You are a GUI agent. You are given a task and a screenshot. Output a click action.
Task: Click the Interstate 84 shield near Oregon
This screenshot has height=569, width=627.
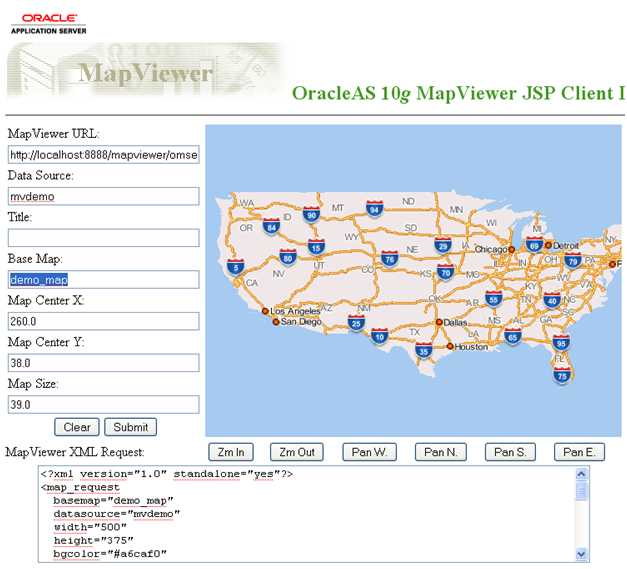pyautogui.click(x=272, y=227)
